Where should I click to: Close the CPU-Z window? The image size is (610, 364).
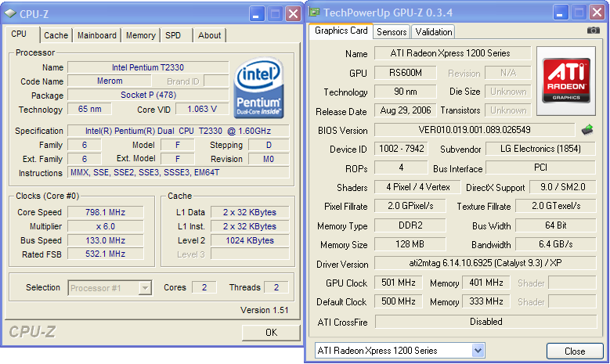[x=293, y=14]
